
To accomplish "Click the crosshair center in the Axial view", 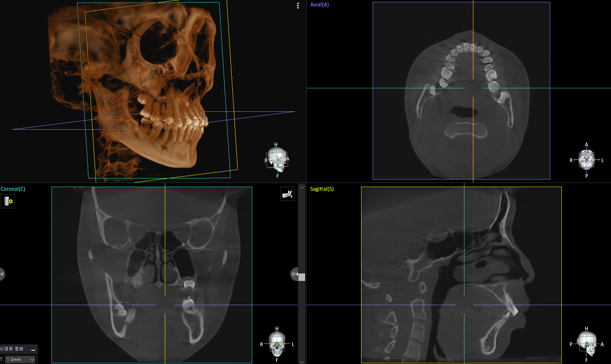I will click(x=473, y=88).
